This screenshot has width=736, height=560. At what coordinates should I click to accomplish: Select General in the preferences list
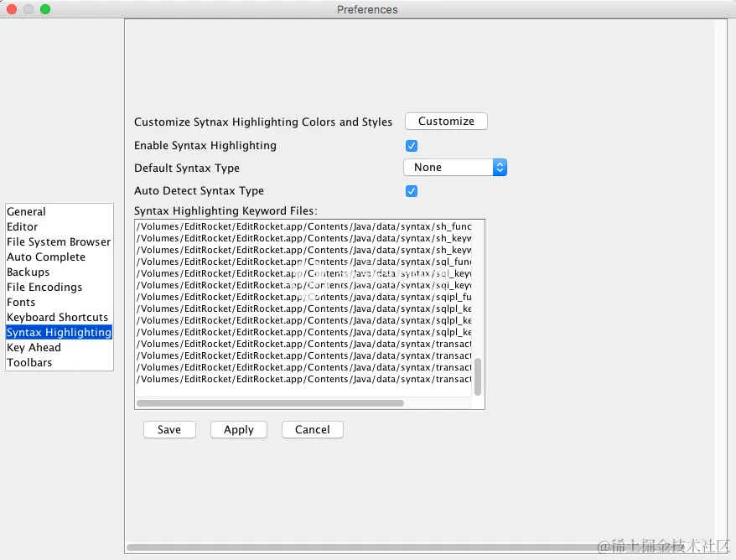pos(59,212)
